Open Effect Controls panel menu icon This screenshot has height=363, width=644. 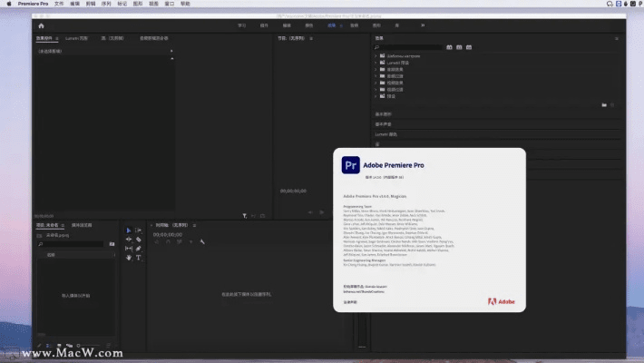point(57,38)
